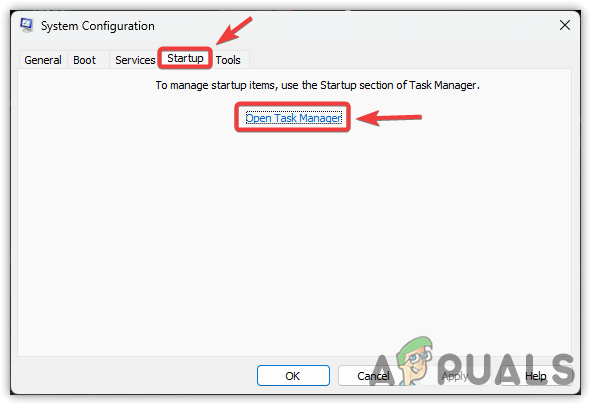Switch to the General tab
The height and width of the screenshot is (405, 591).
pos(43,60)
